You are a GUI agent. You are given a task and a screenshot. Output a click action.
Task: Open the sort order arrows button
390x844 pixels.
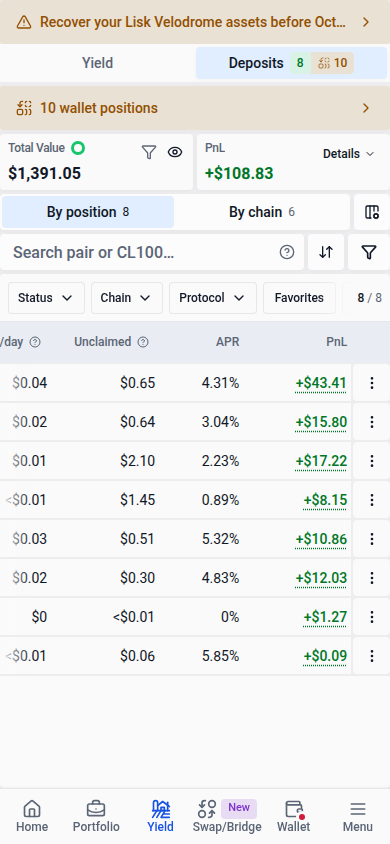326,252
